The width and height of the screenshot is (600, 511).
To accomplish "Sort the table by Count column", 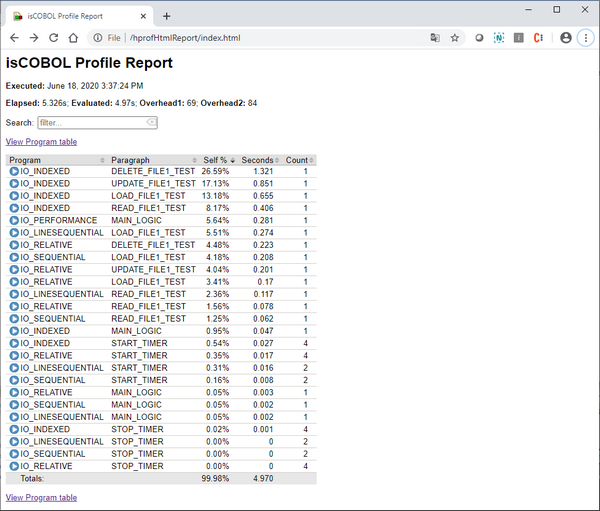I will tap(299, 160).
